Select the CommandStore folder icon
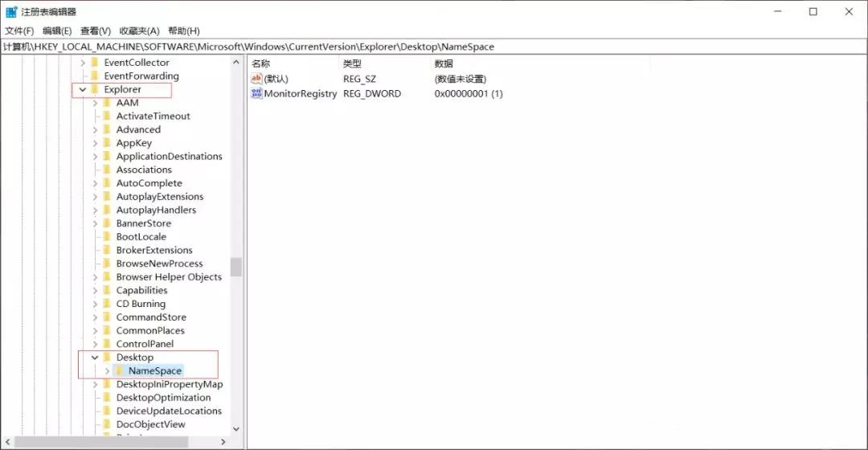 (x=107, y=317)
